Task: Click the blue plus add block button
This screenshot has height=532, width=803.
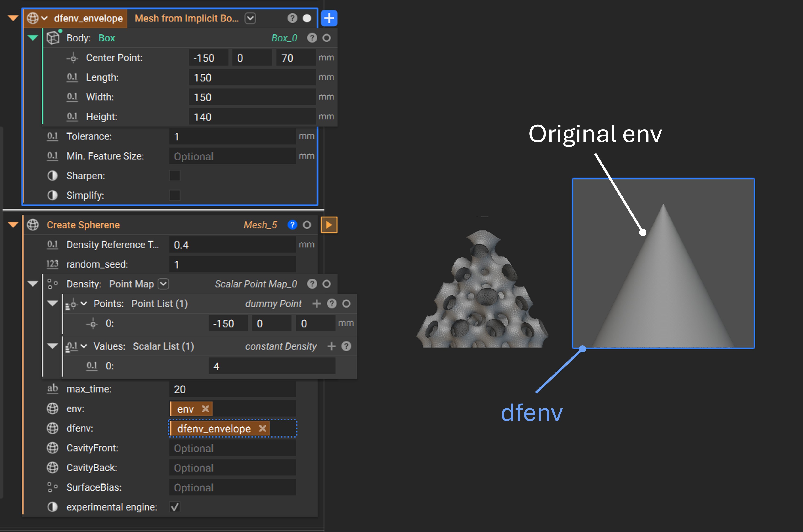Action: pyautogui.click(x=329, y=18)
